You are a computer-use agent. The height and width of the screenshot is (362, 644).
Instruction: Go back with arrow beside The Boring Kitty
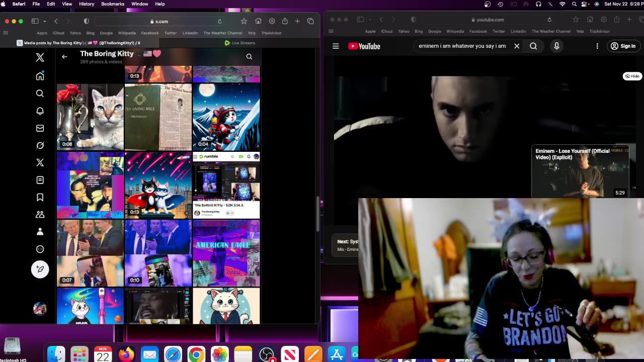click(64, 56)
